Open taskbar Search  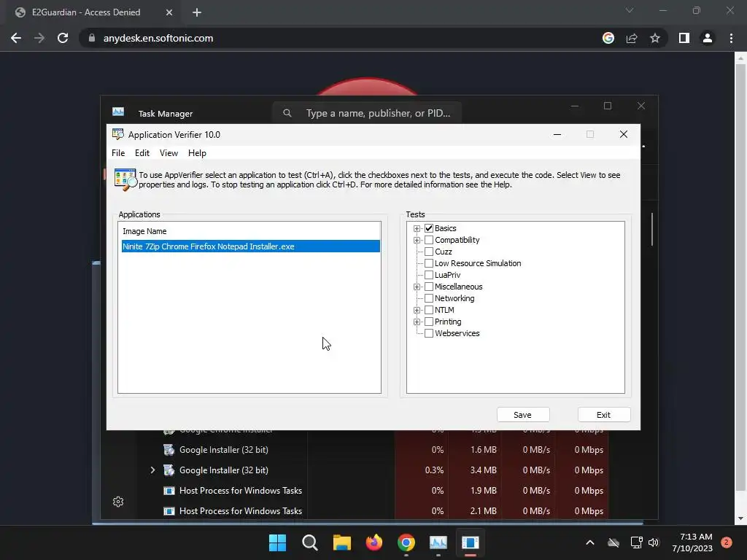click(x=309, y=542)
